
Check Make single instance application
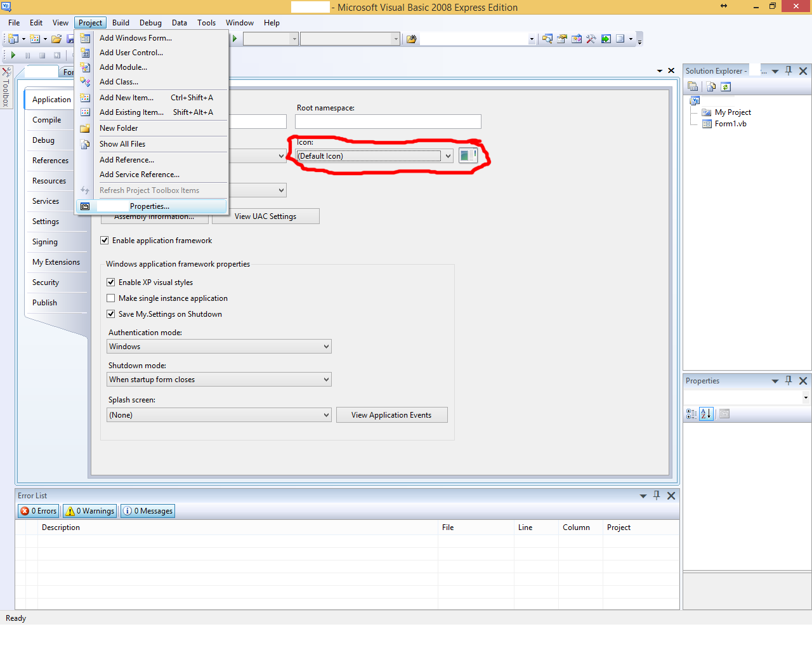click(x=111, y=298)
